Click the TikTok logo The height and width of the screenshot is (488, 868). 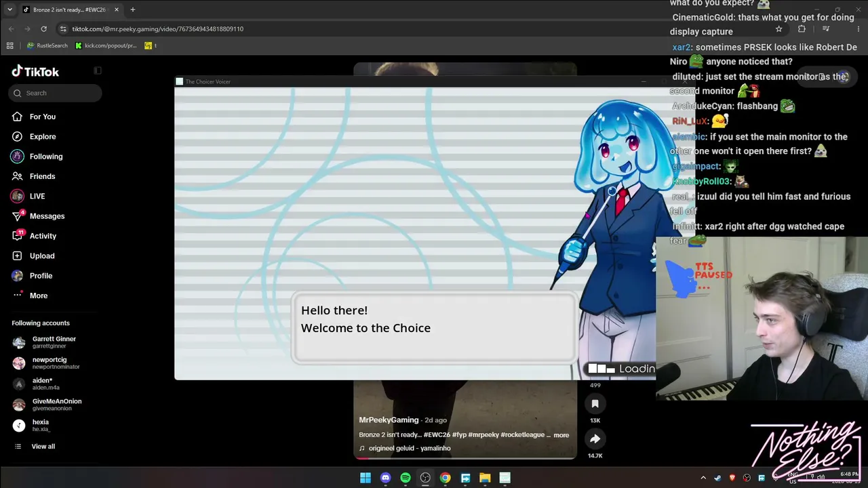[x=35, y=71]
